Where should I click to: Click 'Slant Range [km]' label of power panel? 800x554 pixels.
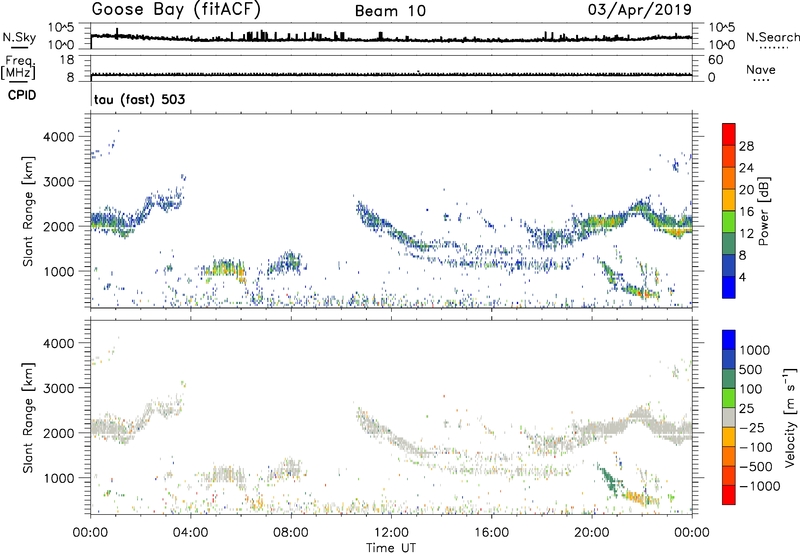click(x=28, y=211)
